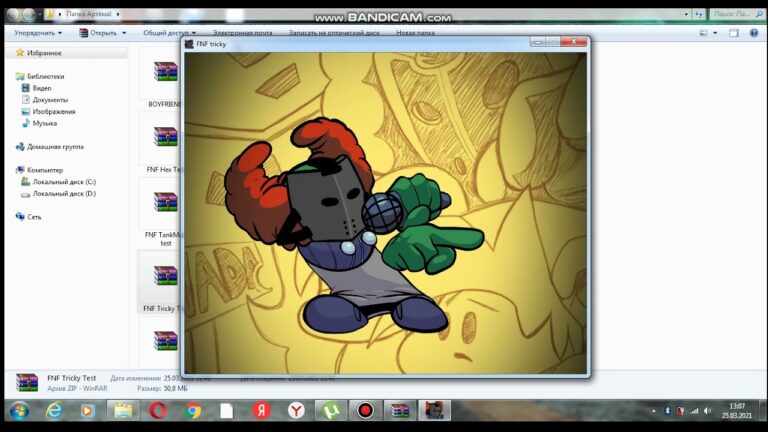Select the FNF TankMan test archive

click(x=165, y=205)
